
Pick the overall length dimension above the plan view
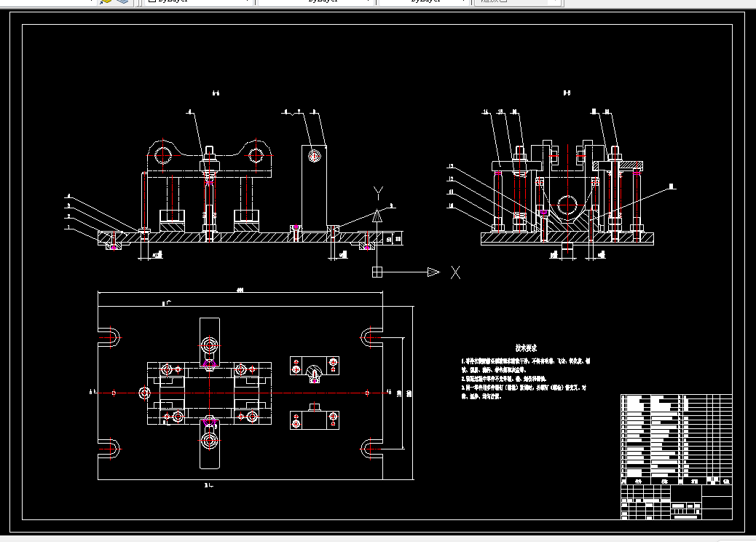(x=240, y=290)
